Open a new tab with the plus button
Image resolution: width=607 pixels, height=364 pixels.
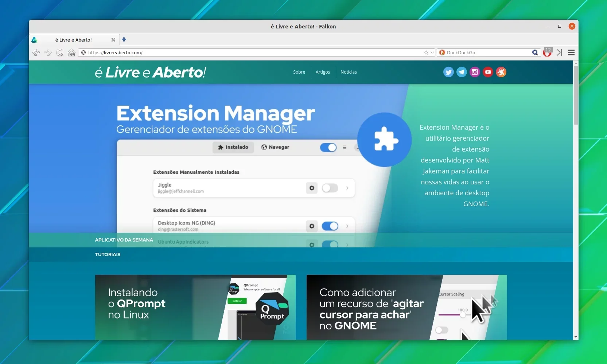click(x=124, y=39)
